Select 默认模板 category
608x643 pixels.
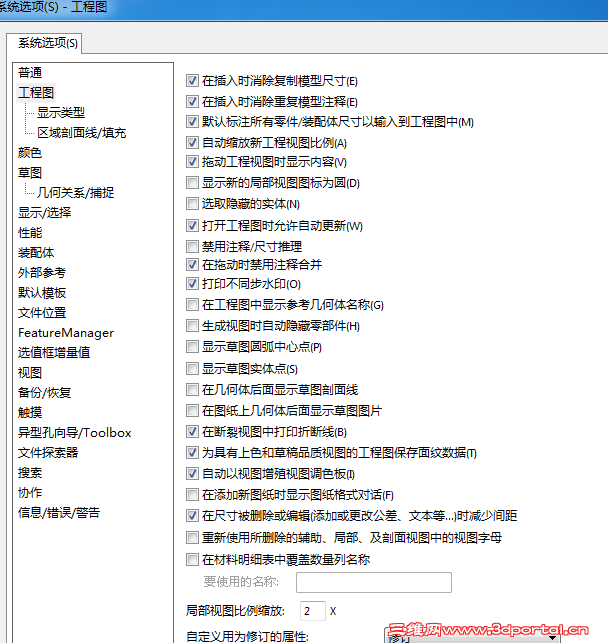point(42,293)
